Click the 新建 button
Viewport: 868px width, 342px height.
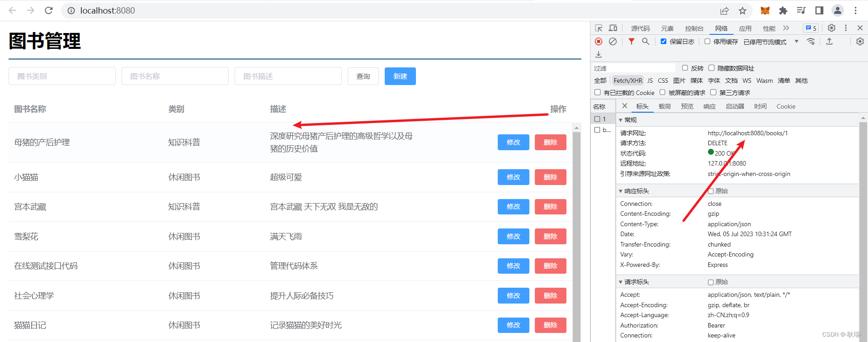click(x=400, y=76)
